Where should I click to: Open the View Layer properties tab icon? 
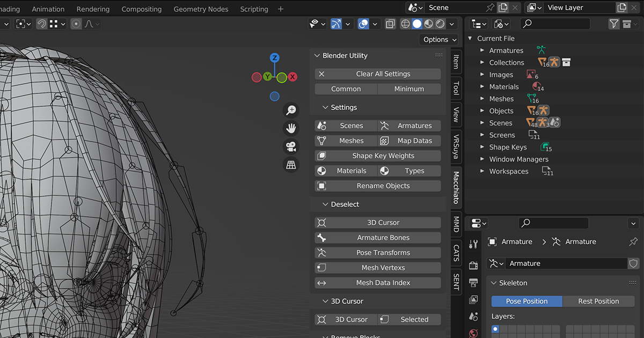pyautogui.click(x=473, y=299)
